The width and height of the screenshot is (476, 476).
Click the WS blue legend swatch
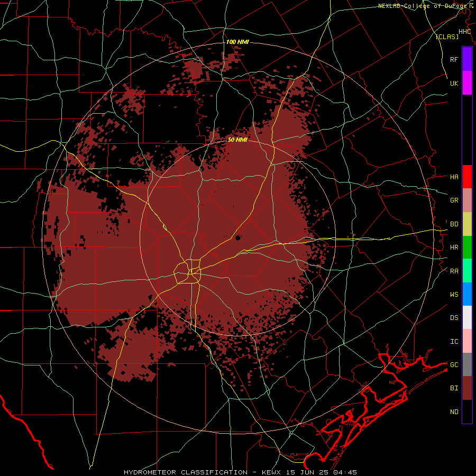click(x=467, y=294)
